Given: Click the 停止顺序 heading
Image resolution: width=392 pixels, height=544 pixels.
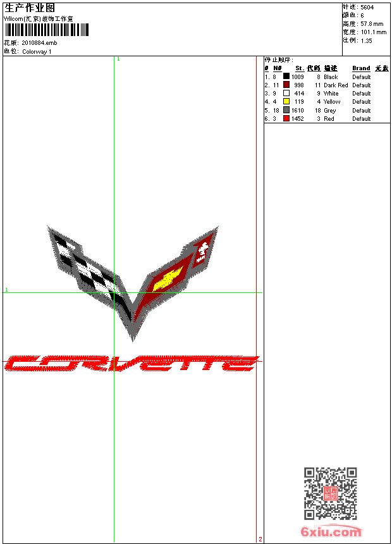Looking at the screenshot, I should pyautogui.click(x=279, y=59).
